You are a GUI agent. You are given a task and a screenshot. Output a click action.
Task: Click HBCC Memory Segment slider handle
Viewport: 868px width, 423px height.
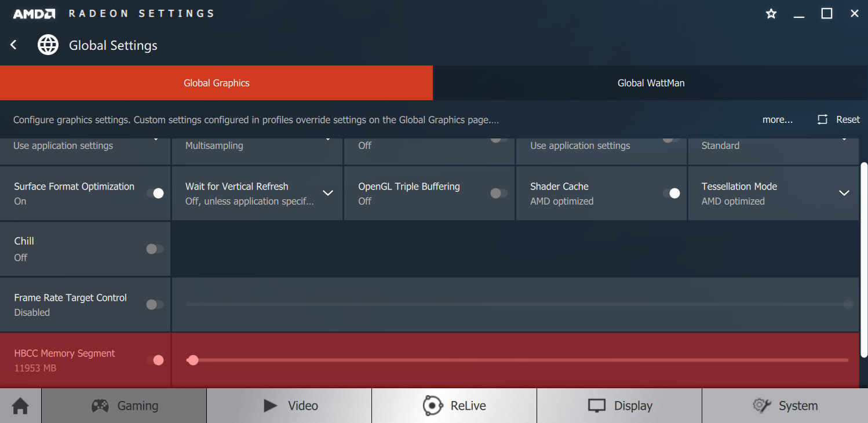(193, 360)
